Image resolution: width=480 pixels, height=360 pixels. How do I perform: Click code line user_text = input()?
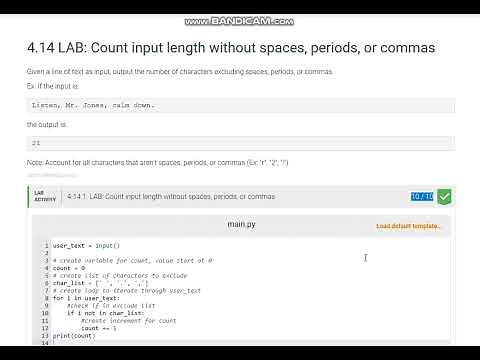(x=86, y=246)
